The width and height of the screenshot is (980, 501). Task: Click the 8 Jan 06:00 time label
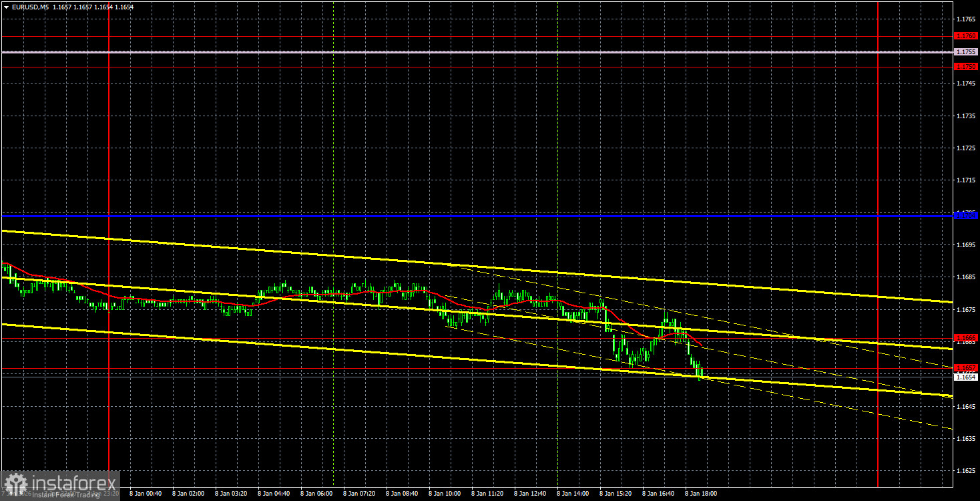point(316,494)
